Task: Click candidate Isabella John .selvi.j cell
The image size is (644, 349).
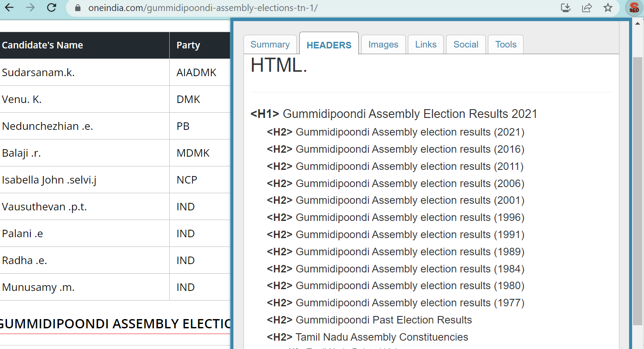Action: click(x=84, y=180)
